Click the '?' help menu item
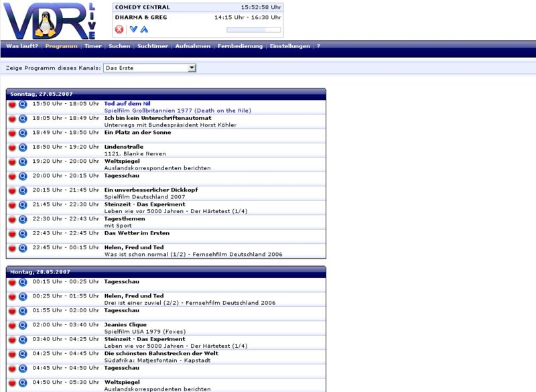Image resolution: width=536 pixels, height=392 pixels. click(318, 46)
